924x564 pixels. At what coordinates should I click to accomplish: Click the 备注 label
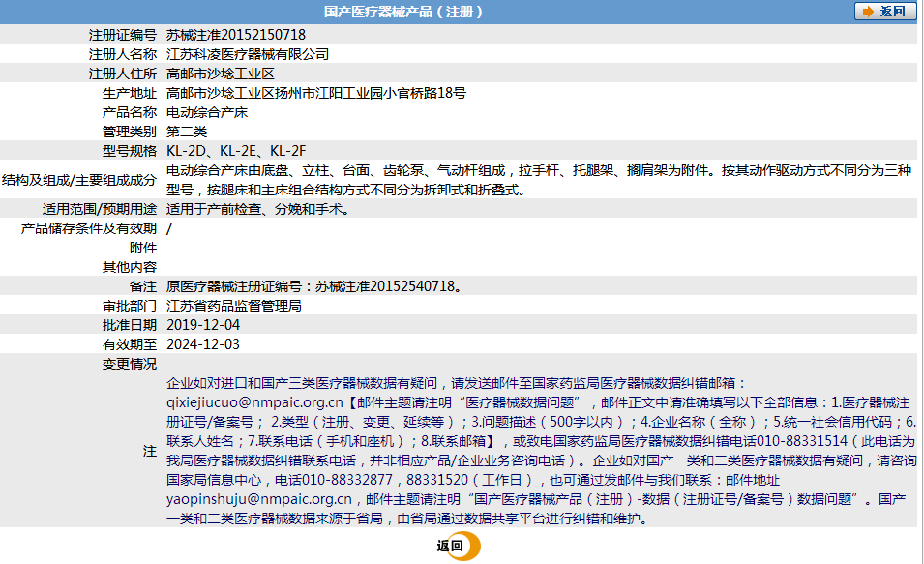tap(143, 286)
